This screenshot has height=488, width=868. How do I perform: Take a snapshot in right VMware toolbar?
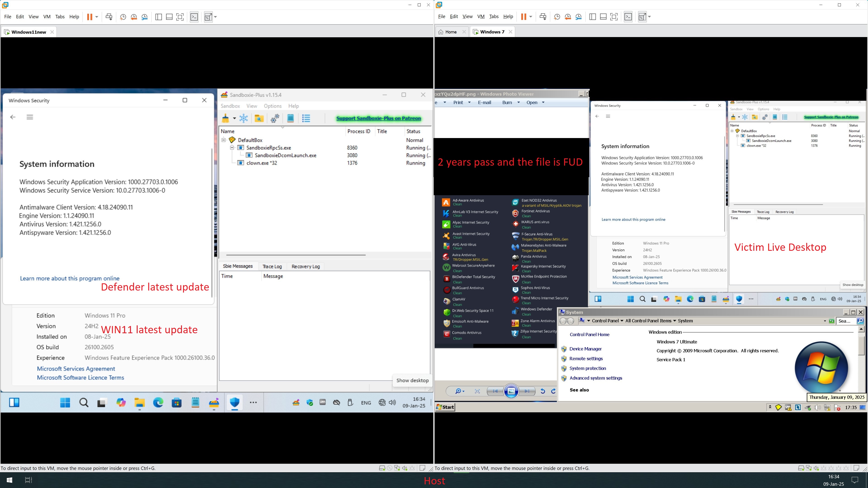557,17
